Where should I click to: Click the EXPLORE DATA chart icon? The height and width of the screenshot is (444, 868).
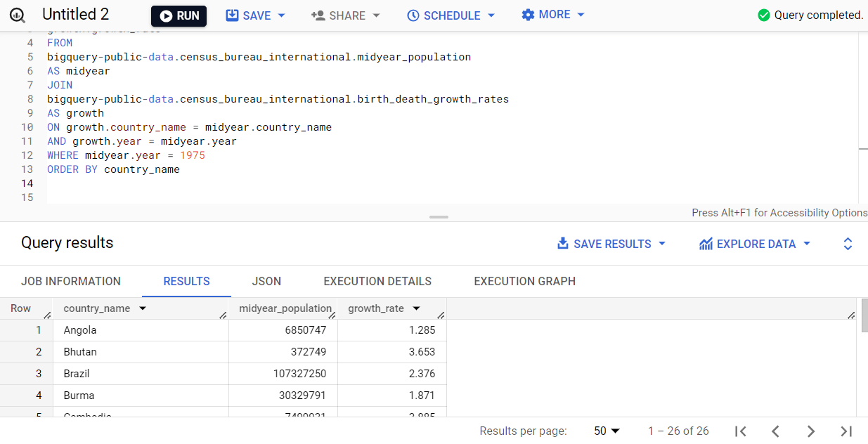coord(706,243)
